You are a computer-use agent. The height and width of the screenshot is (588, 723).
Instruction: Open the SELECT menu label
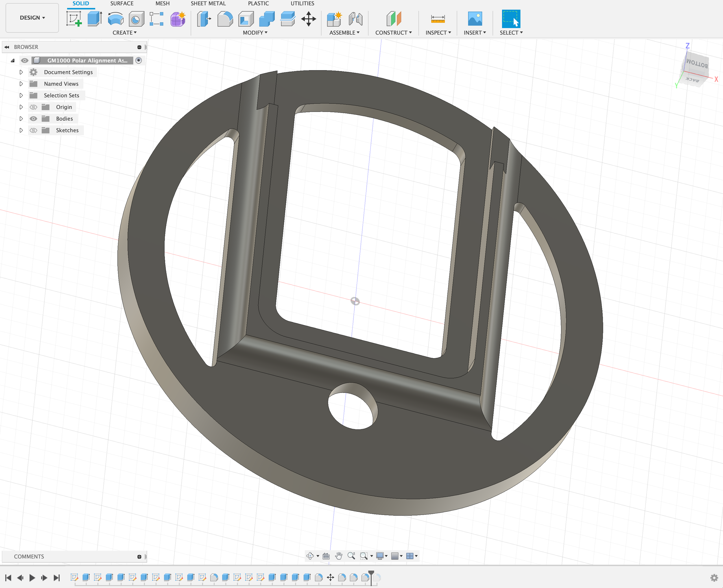(x=511, y=32)
